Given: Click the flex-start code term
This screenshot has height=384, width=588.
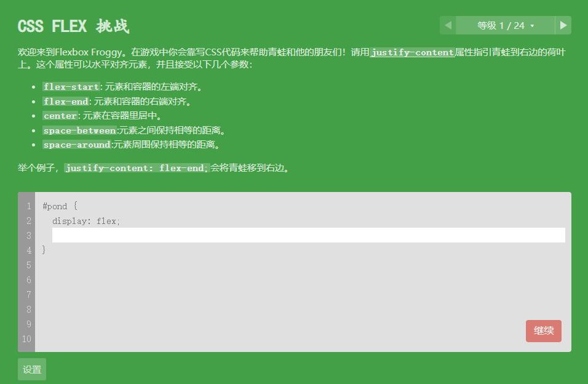Looking at the screenshot, I should (71, 87).
